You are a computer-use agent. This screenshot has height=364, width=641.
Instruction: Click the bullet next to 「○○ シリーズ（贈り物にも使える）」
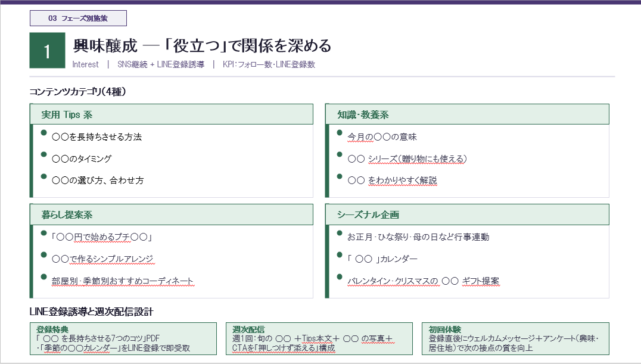pyautogui.click(x=338, y=155)
